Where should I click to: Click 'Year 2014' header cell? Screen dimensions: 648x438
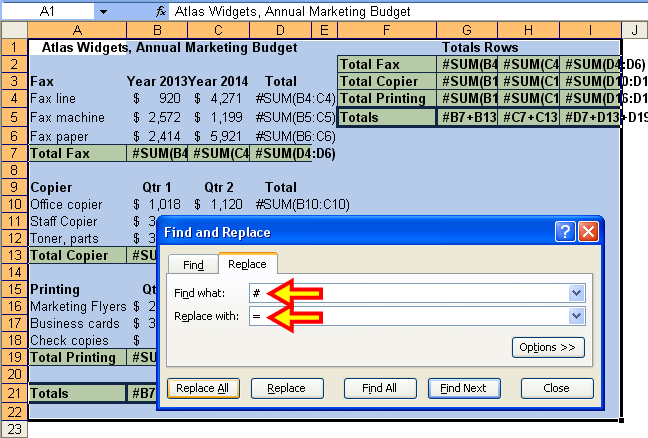219,81
